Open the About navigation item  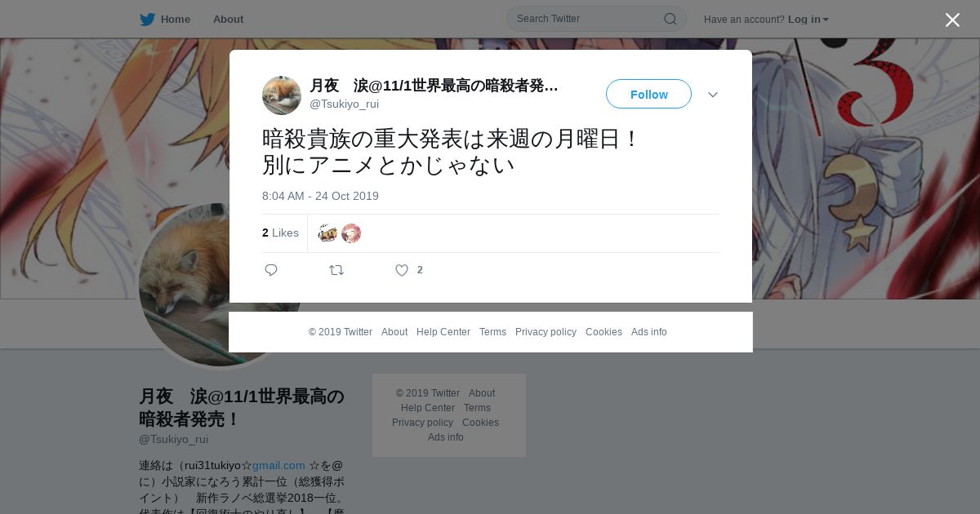(x=228, y=19)
